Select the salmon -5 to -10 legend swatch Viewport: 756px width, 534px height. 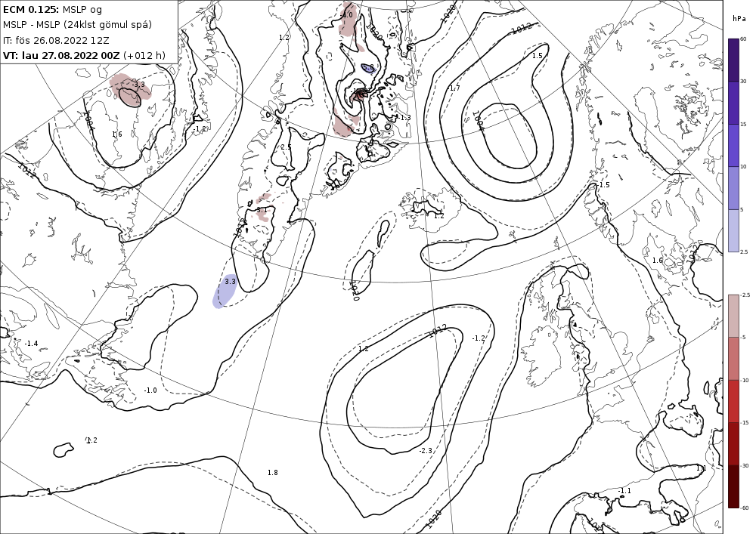pyautogui.click(x=733, y=358)
